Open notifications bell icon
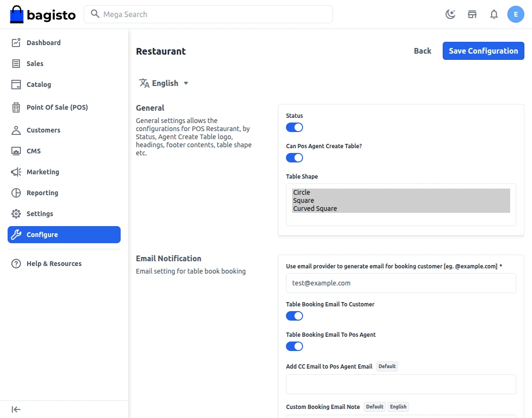 (x=494, y=14)
